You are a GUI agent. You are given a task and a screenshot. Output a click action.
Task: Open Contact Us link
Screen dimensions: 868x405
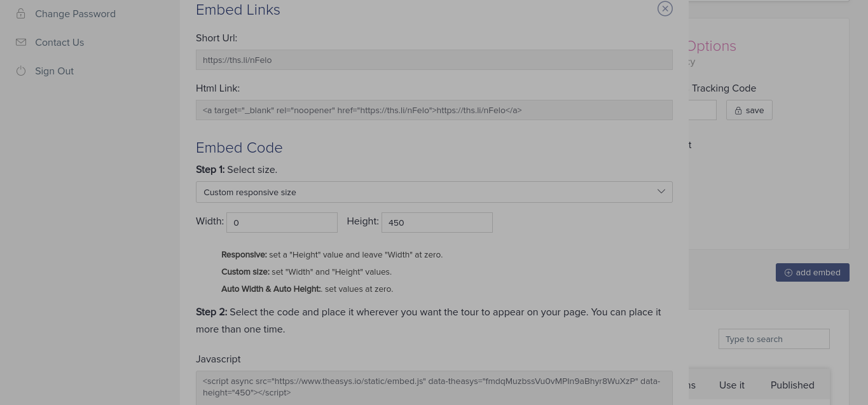point(59,42)
